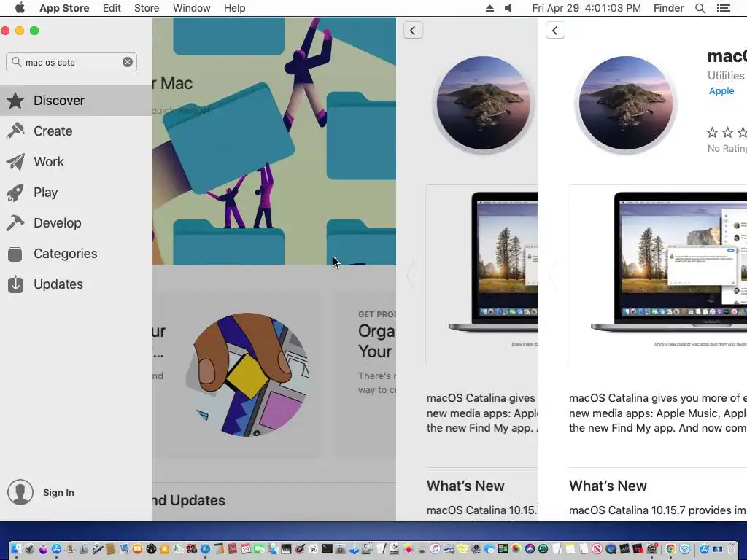This screenshot has height=560, width=747.
Task: Open the Trash in the dock
Action: point(731,549)
